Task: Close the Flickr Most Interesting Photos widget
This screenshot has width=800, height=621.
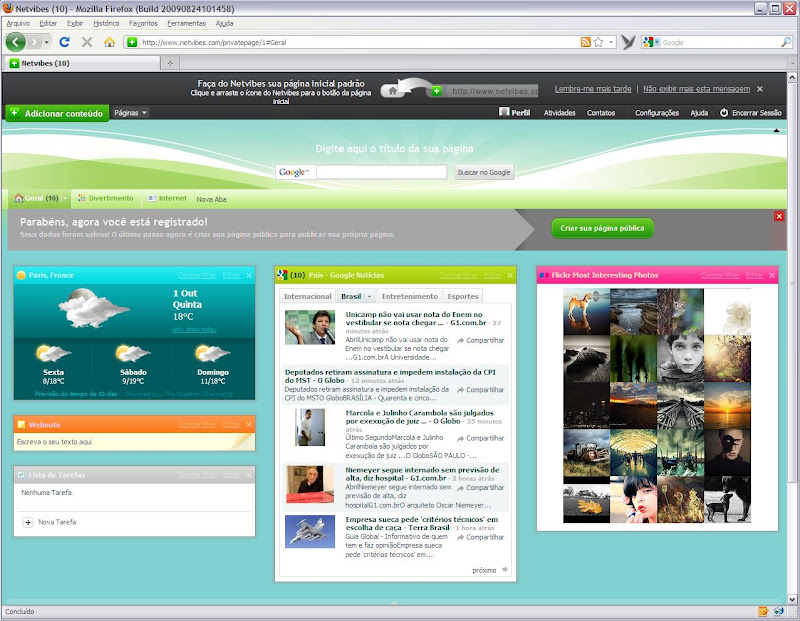Action: click(772, 276)
